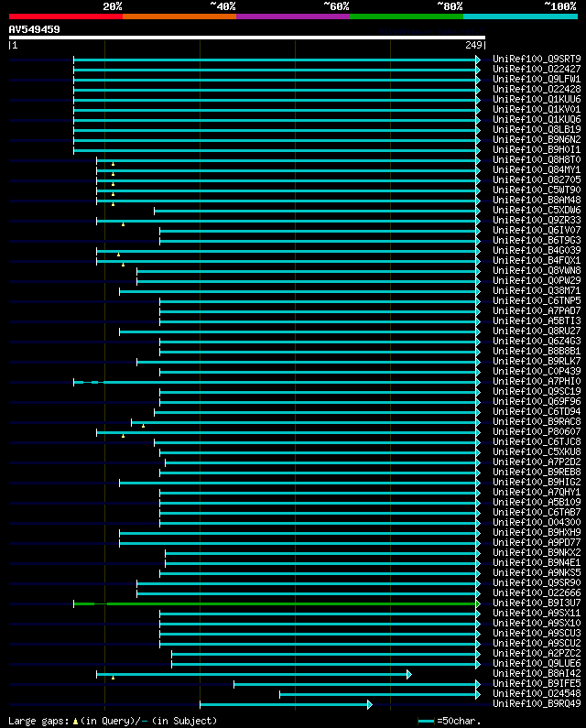Screen dimensions: 586x728
Task: Select the UniRef100_A7PHI0 label
Action: click(x=537, y=381)
